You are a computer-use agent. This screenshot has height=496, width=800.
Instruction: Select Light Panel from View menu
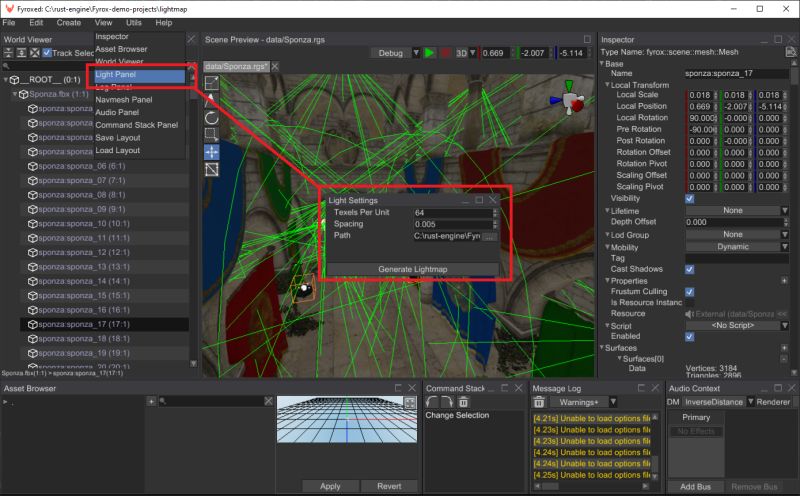click(139, 75)
